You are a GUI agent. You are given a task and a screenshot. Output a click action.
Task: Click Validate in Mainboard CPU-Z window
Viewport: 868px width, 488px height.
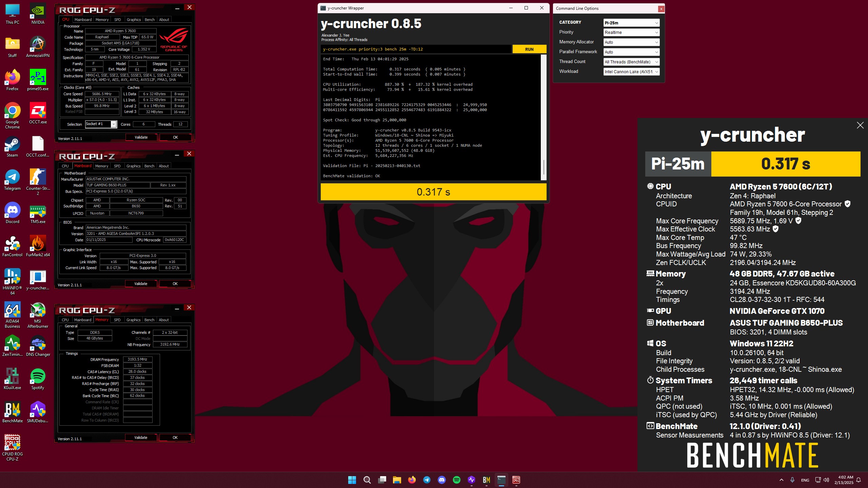click(x=141, y=284)
